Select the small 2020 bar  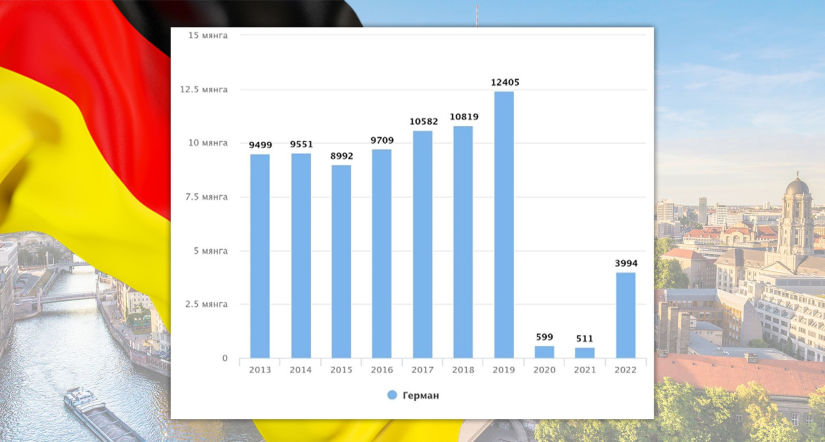pos(545,351)
